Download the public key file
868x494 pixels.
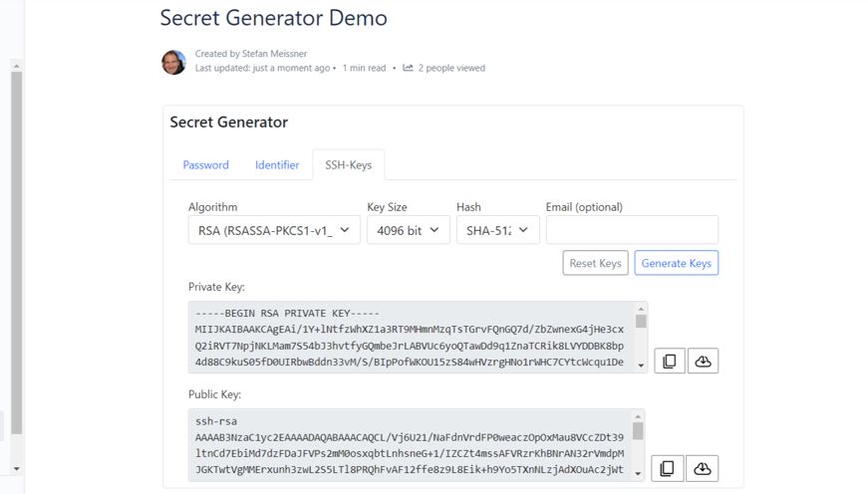(703, 468)
